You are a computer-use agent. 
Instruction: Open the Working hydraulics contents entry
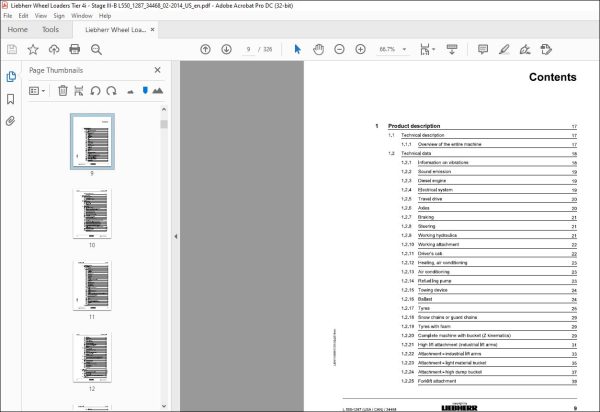(x=437, y=235)
